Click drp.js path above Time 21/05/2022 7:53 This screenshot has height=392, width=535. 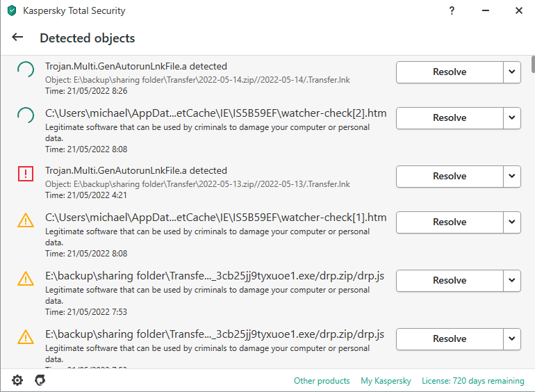pos(215,276)
